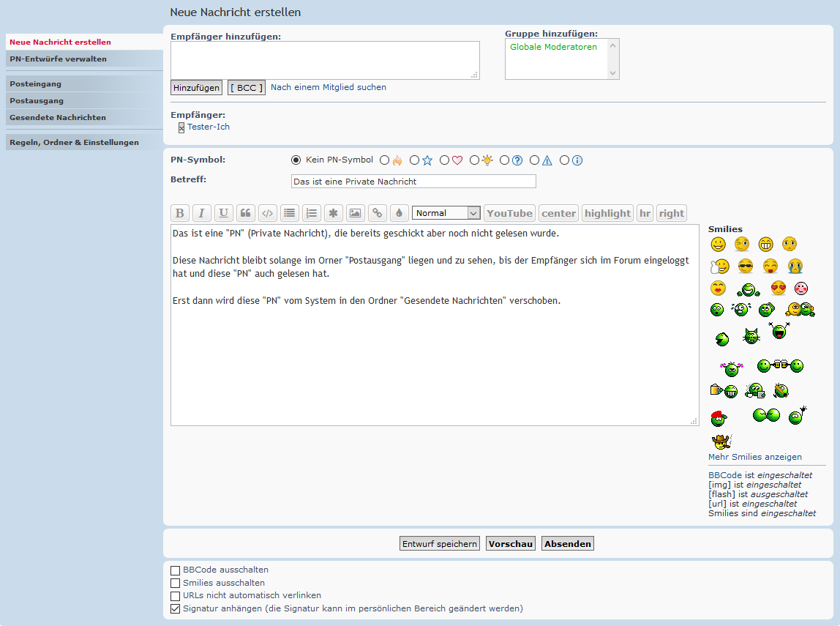840x626 pixels.
Task: Toggle bold text formatting
Action: pos(179,213)
